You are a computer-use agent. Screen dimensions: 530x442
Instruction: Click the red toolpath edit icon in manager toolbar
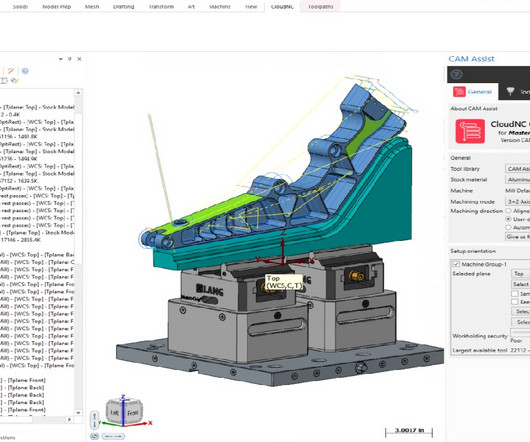[x=11, y=71]
